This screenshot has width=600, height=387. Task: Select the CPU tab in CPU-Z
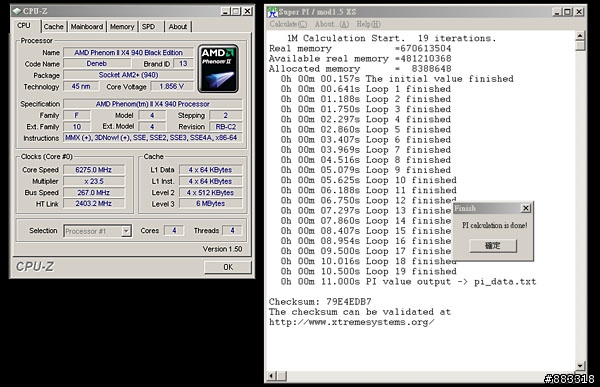point(24,25)
